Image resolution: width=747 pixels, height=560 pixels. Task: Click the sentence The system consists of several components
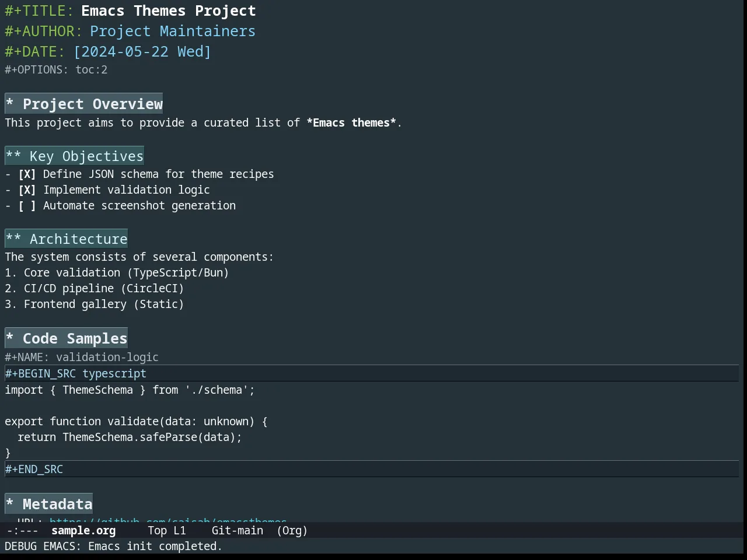(139, 257)
